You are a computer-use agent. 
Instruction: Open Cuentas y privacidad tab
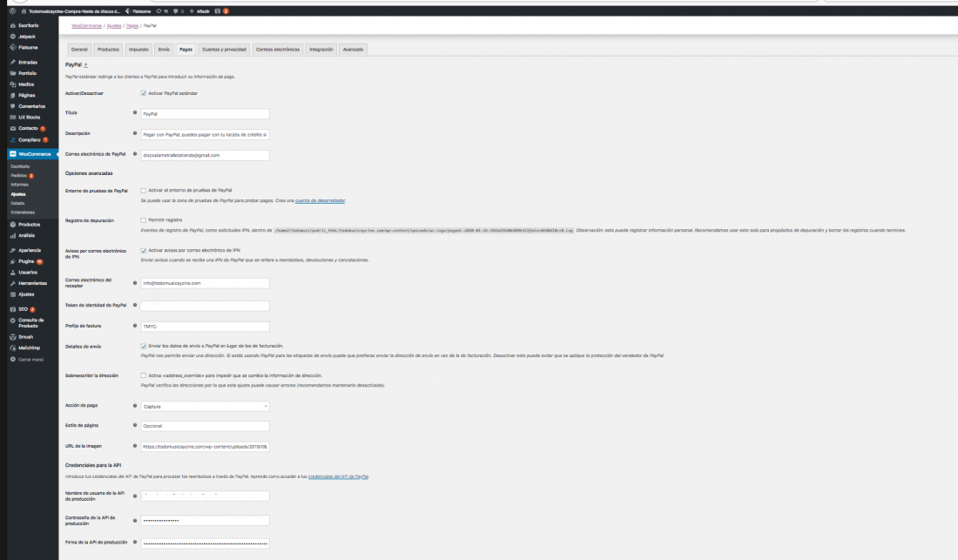click(x=224, y=50)
